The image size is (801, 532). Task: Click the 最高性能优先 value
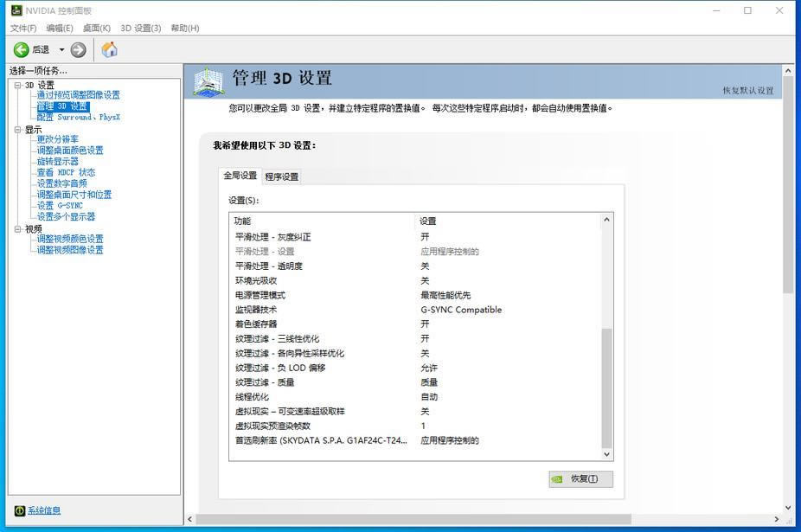tap(445, 295)
